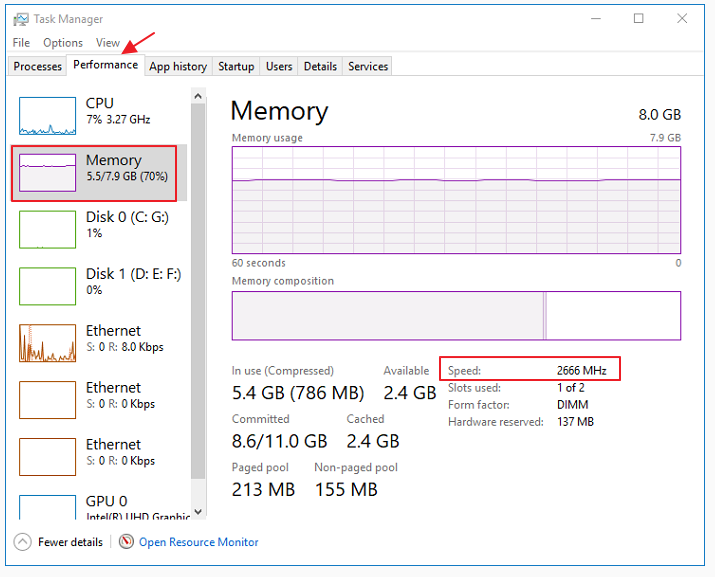Click the 'Disk 0 (C: G:)' label
Image resolution: width=715 pixels, height=577 pixels.
pos(127,217)
